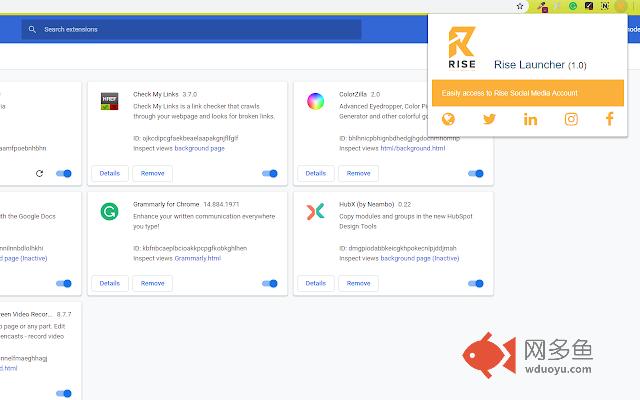The height and width of the screenshot is (400, 640).
Task: Click the black pen extension toolbar icon
Action: tap(589, 6)
